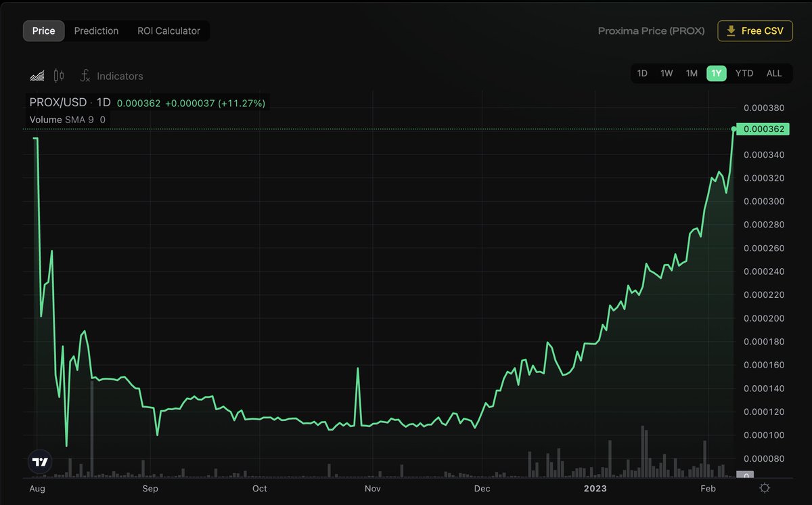Click the +0.000037 (+11.27%) change value
The image size is (812, 505).
[x=215, y=103]
